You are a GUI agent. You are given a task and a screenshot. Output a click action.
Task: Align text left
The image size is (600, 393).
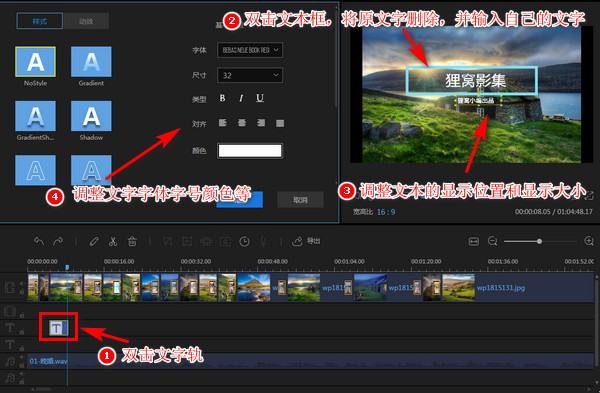click(223, 123)
